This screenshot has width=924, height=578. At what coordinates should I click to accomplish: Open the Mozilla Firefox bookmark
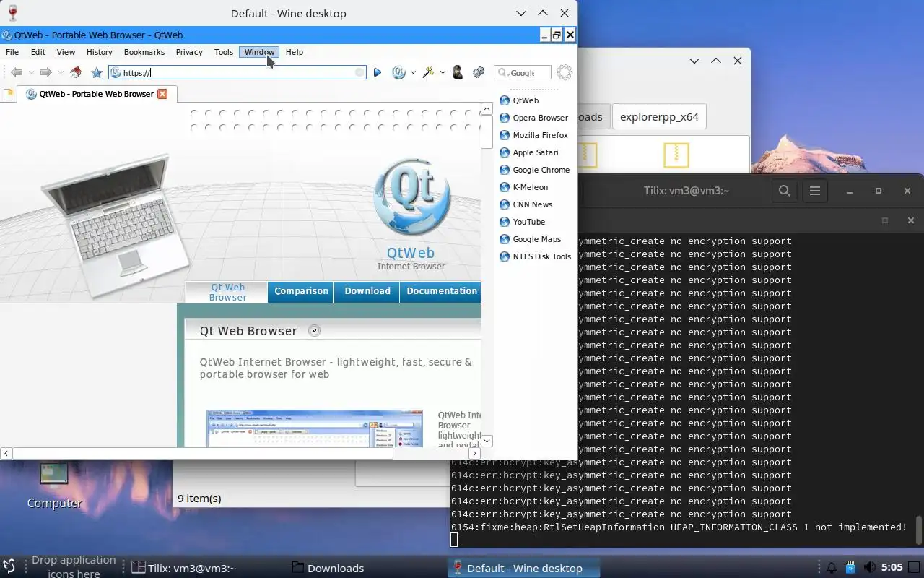tap(534, 135)
